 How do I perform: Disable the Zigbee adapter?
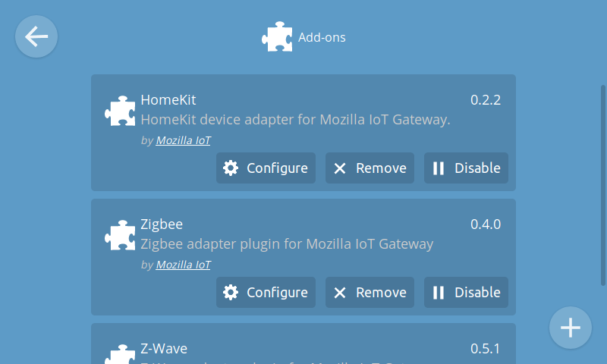[x=467, y=292]
